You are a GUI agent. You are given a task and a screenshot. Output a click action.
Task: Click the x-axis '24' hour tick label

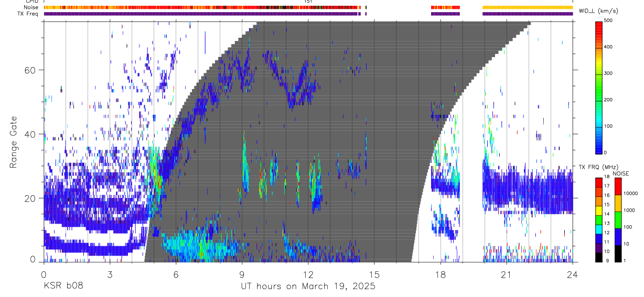tap(573, 274)
